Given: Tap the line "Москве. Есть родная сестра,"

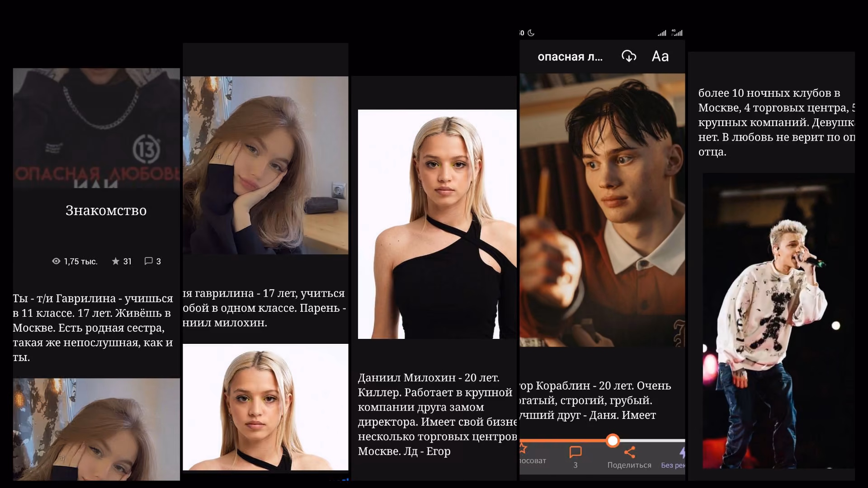Looking at the screenshot, I should pyautogui.click(x=89, y=328).
